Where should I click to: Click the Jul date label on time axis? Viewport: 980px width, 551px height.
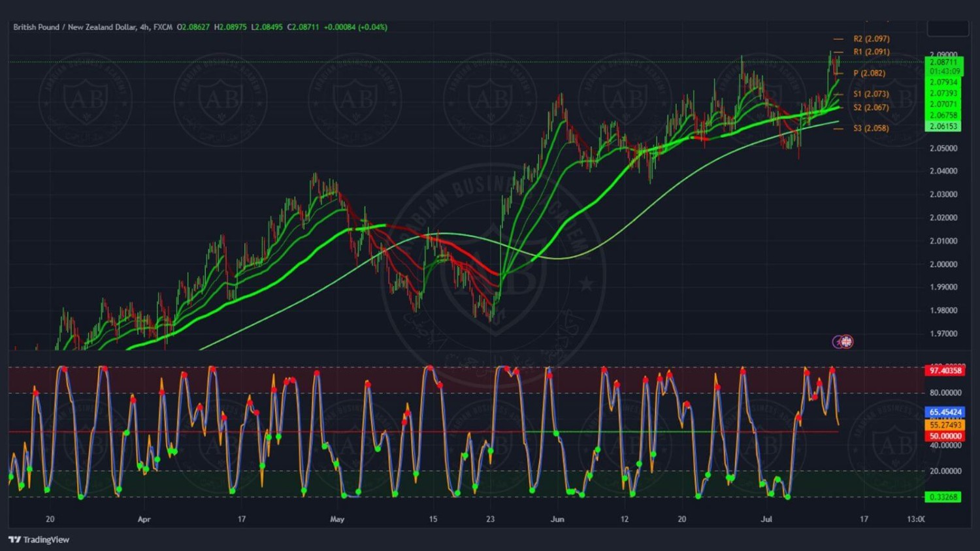coord(766,519)
